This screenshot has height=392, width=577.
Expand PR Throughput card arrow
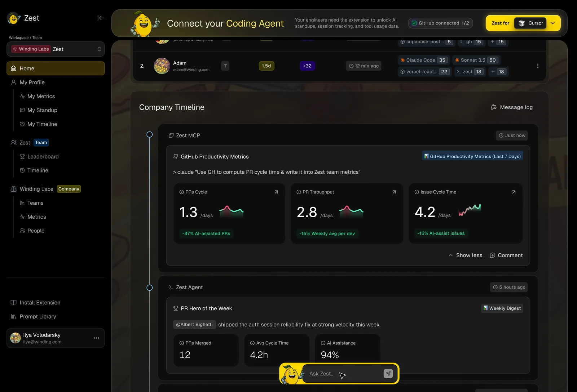[x=394, y=192]
